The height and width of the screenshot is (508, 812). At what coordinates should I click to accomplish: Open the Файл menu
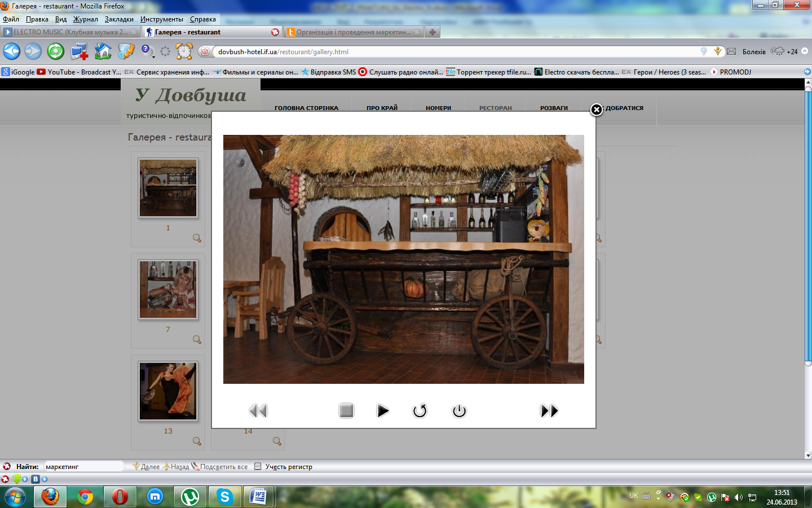[x=11, y=19]
